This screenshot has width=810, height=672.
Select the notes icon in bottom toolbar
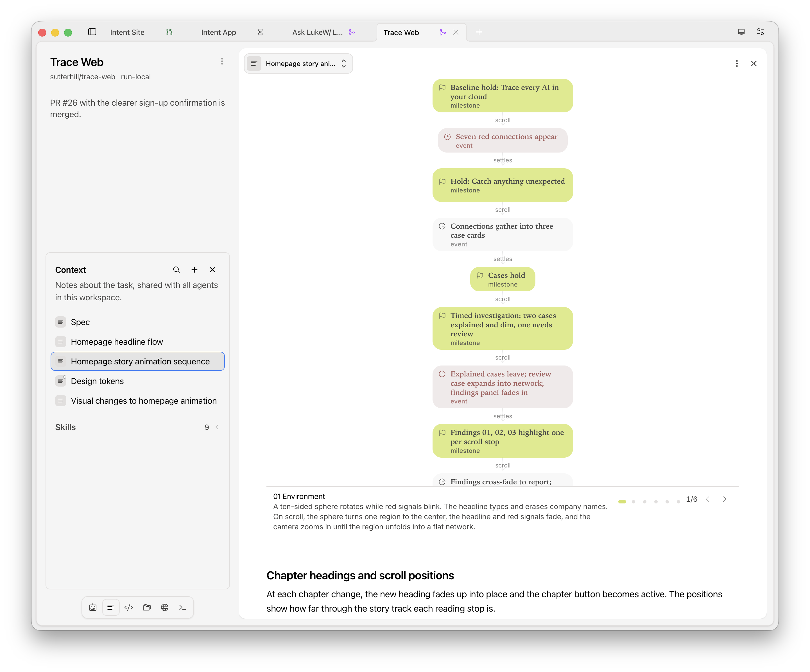click(x=111, y=608)
